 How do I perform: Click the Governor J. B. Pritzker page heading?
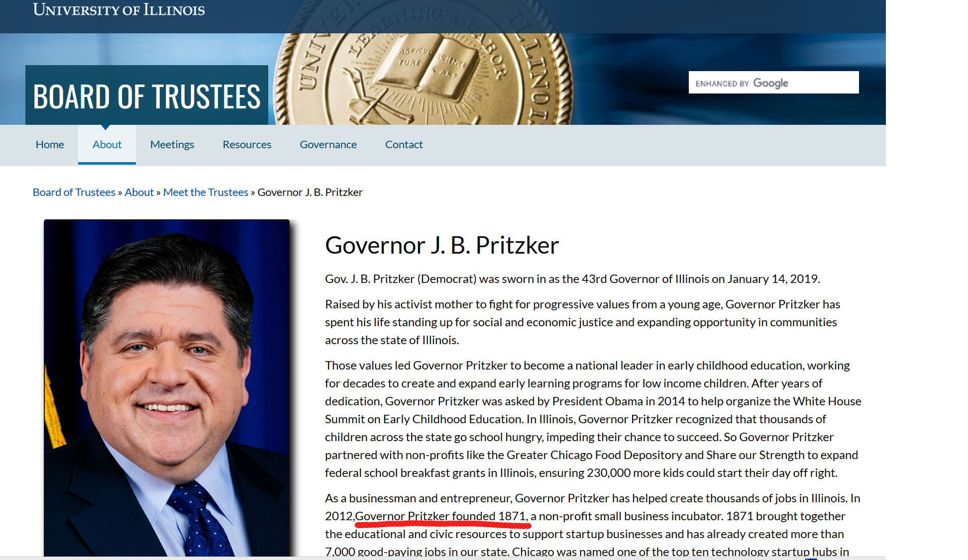442,245
